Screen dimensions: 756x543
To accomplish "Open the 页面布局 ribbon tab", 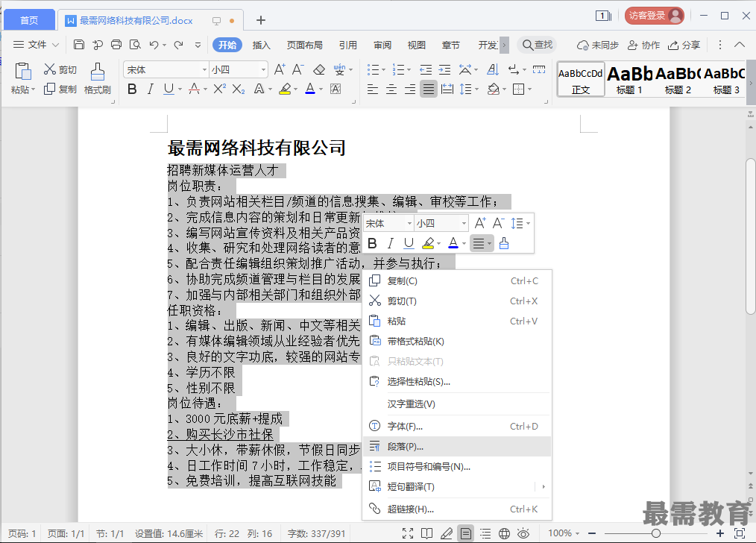I will pyautogui.click(x=305, y=45).
